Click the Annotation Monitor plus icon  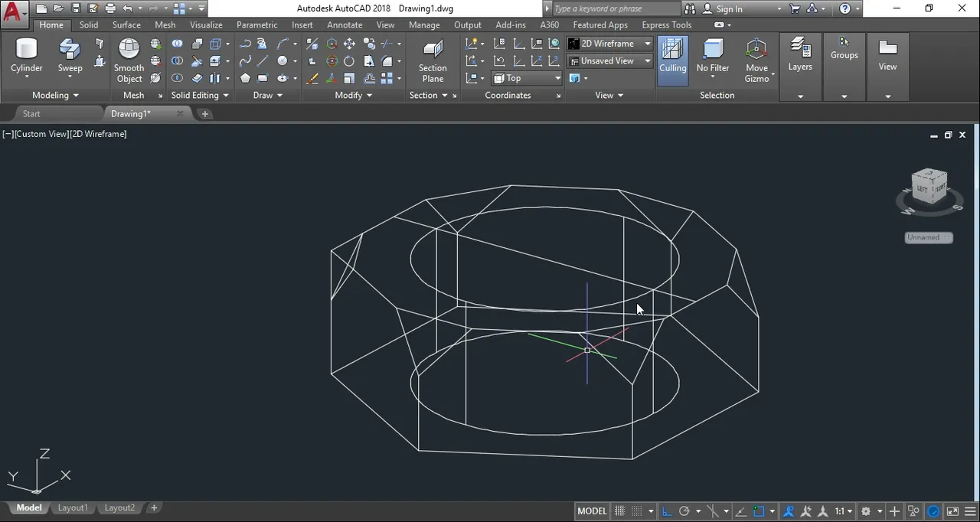tap(894, 511)
